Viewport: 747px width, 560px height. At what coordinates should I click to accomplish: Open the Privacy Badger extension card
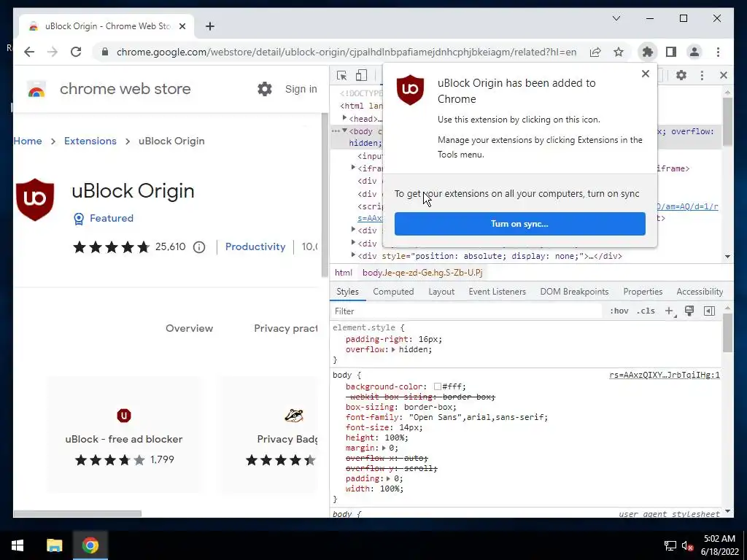pyautogui.click(x=268, y=435)
